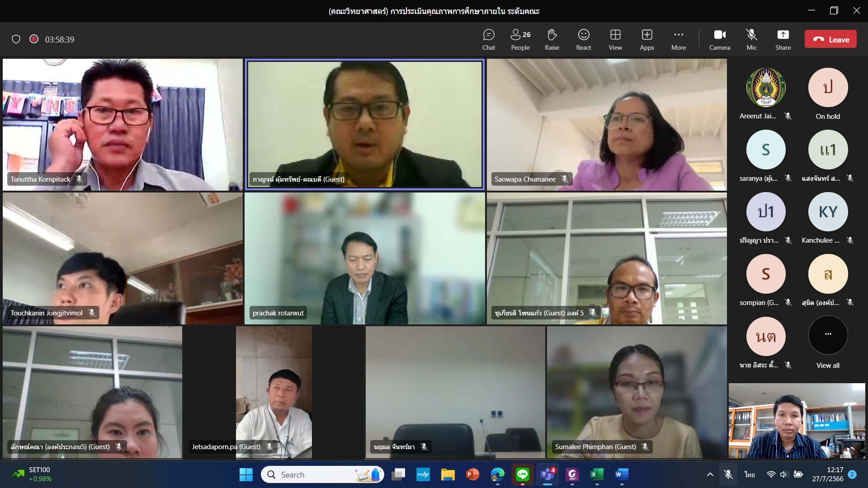Unmute the Mic in meeting toolbar
Screen dimensions: 868x488
751,39
